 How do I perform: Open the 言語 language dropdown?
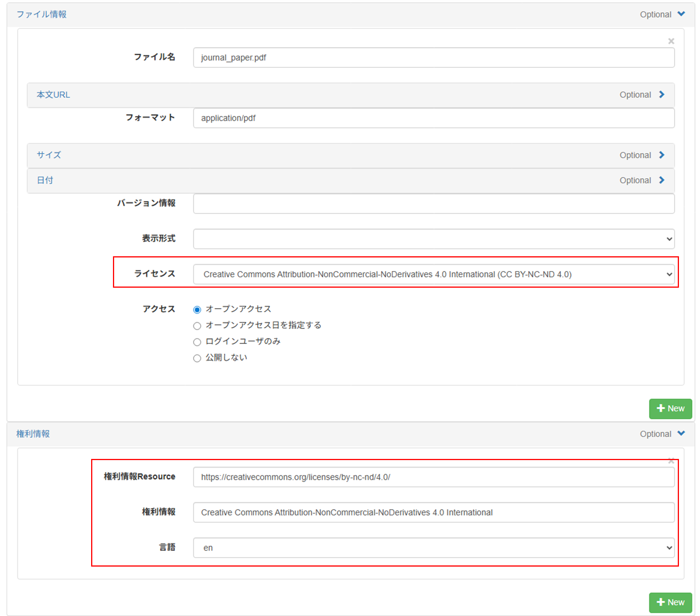[433, 548]
